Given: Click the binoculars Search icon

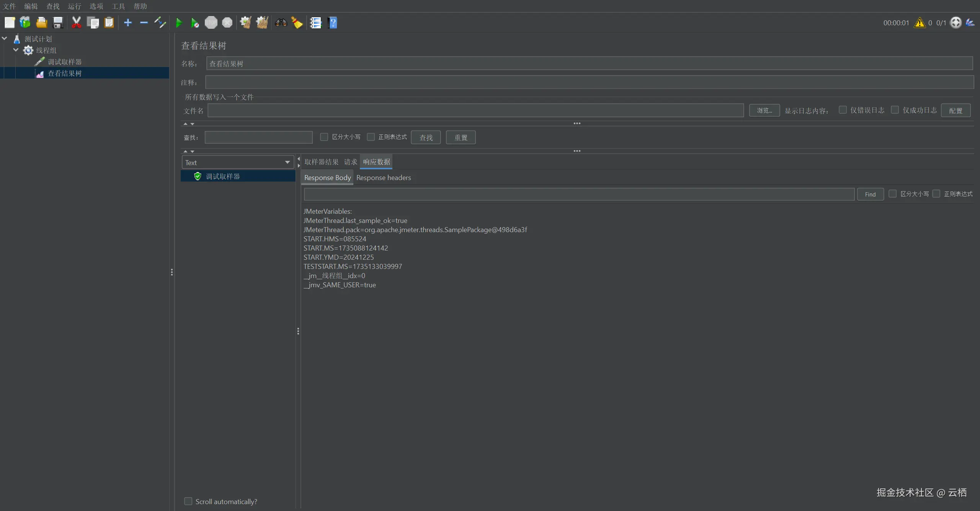Looking at the screenshot, I should [x=281, y=23].
